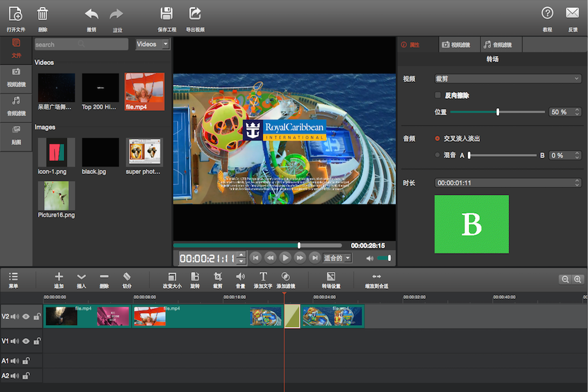Click the 位置 50 % stepper arrows
Viewport: 588px width, 392px height.
tap(577, 112)
